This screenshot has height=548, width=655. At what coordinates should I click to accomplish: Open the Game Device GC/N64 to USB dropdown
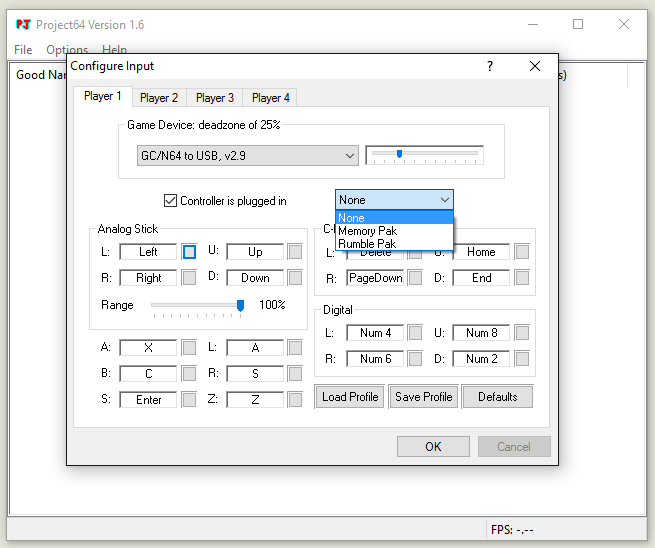(x=248, y=155)
